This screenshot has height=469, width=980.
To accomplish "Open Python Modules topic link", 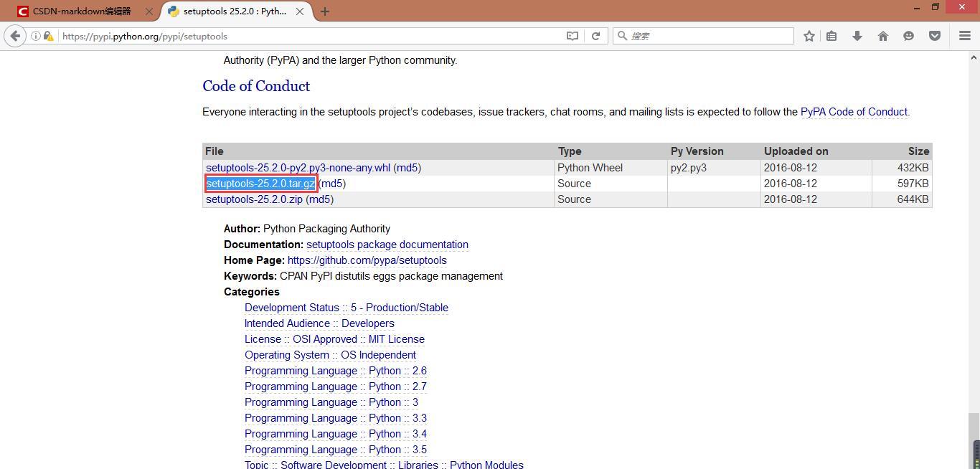I will pos(486,465).
